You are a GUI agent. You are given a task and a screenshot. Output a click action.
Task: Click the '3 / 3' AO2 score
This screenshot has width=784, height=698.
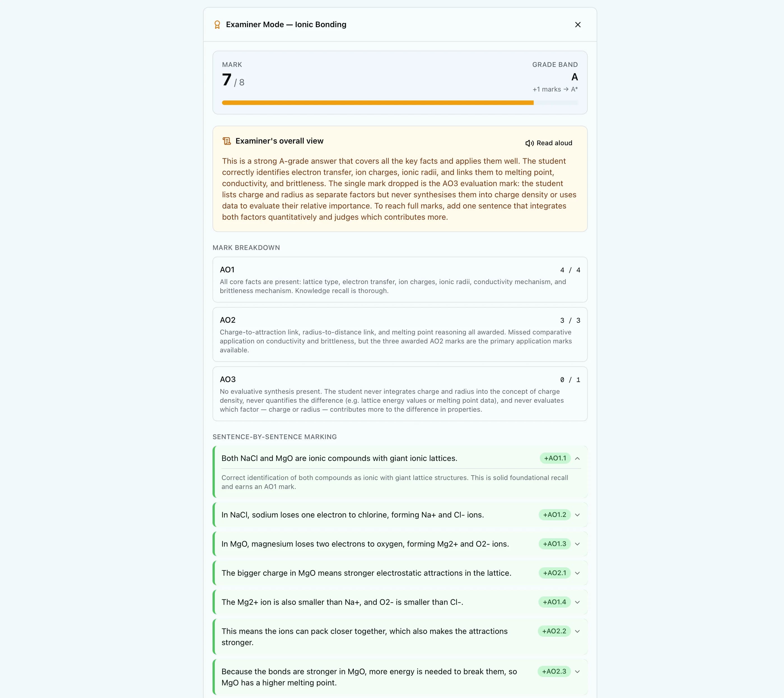tap(570, 320)
